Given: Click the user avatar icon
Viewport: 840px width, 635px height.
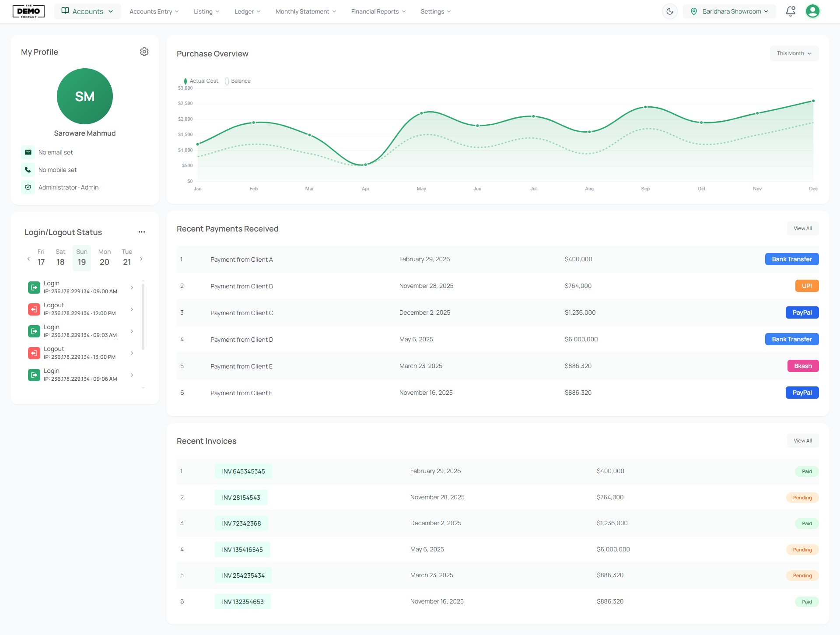Looking at the screenshot, I should point(812,11).
